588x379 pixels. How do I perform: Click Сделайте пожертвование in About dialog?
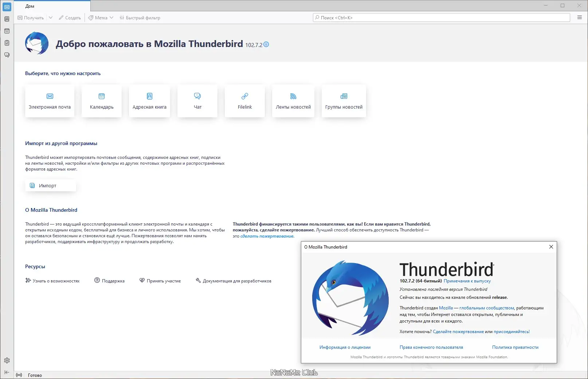[x=458, y=332]
